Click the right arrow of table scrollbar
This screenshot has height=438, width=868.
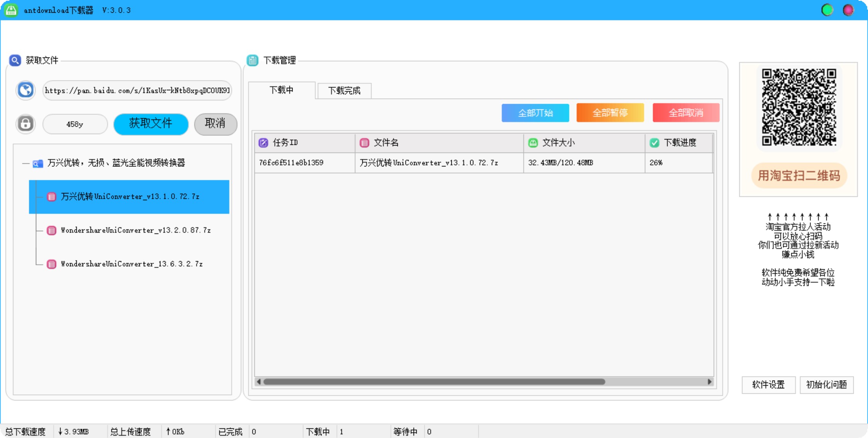[710, 382]
